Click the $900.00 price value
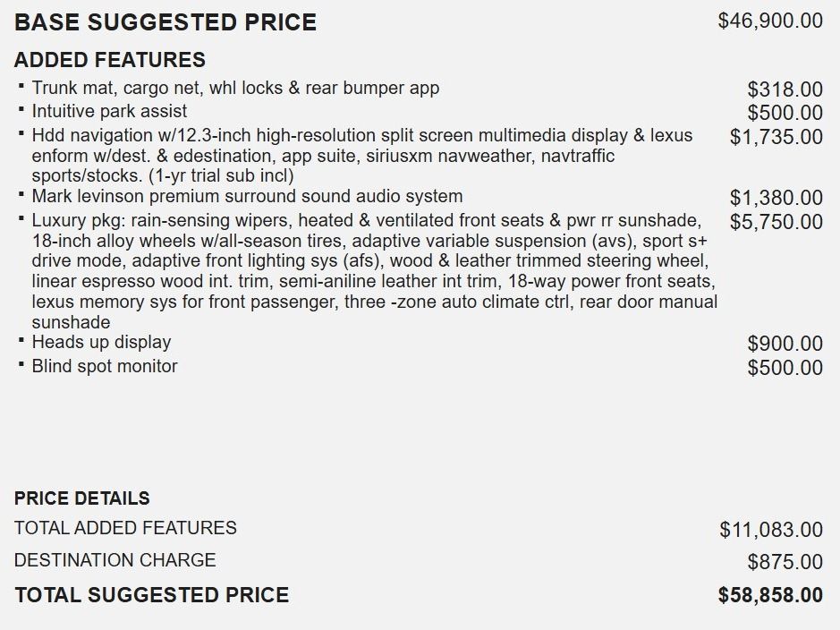Image resolution: width=840 pixels, height=630 pixels. click(x=785, y=344)
